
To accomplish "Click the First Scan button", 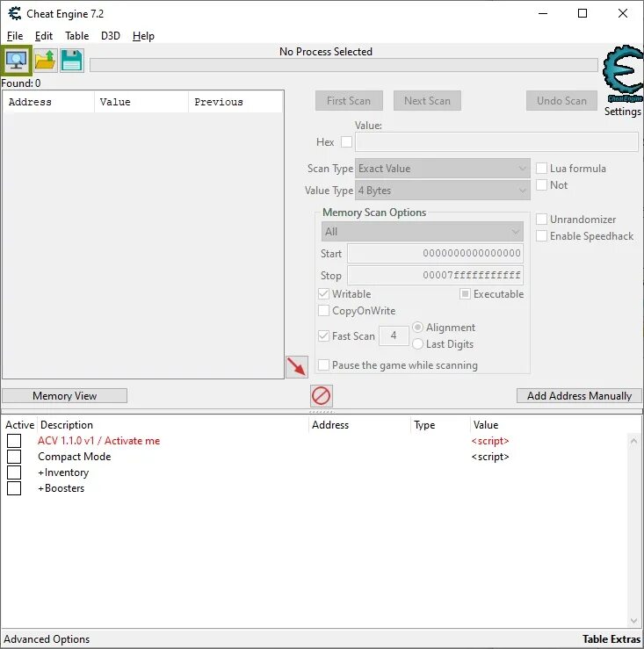I will tap(349, 101).
